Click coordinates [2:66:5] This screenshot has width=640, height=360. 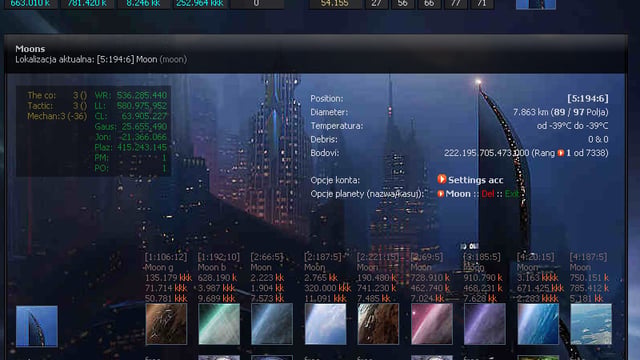(x=267, y=257)
